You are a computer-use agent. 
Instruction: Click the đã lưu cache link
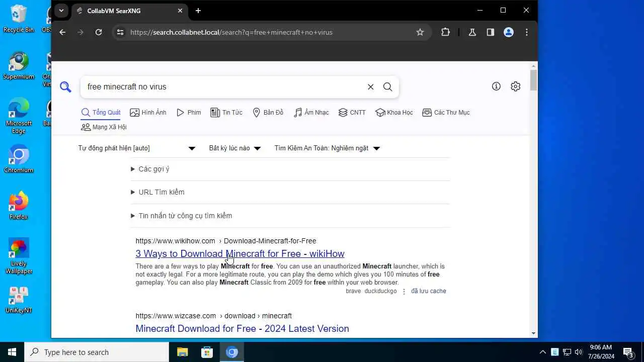click(429, 291)
